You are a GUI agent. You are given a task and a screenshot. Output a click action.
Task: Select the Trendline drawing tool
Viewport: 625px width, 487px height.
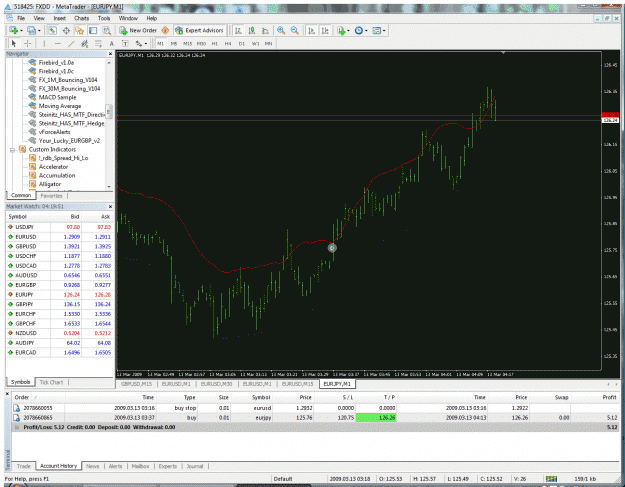(x=71, y=43)
